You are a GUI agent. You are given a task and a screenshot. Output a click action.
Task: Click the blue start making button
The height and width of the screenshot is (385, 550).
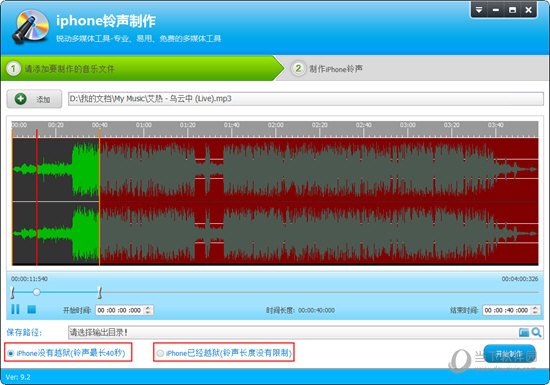point(509,354)
